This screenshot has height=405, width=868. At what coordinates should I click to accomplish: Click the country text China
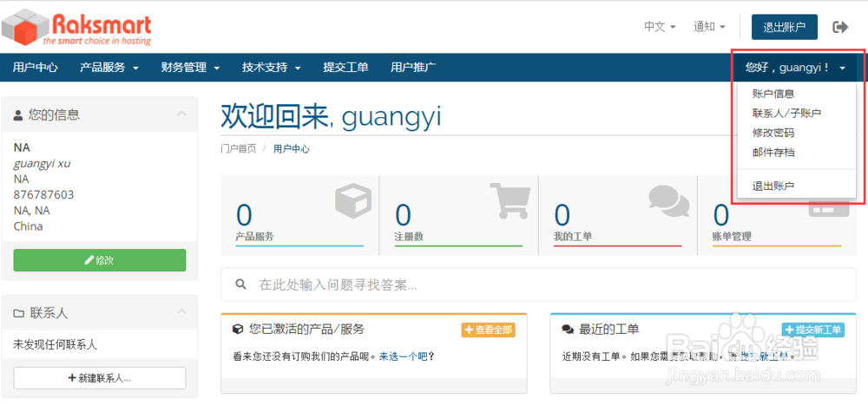click(x=29, y=226)
